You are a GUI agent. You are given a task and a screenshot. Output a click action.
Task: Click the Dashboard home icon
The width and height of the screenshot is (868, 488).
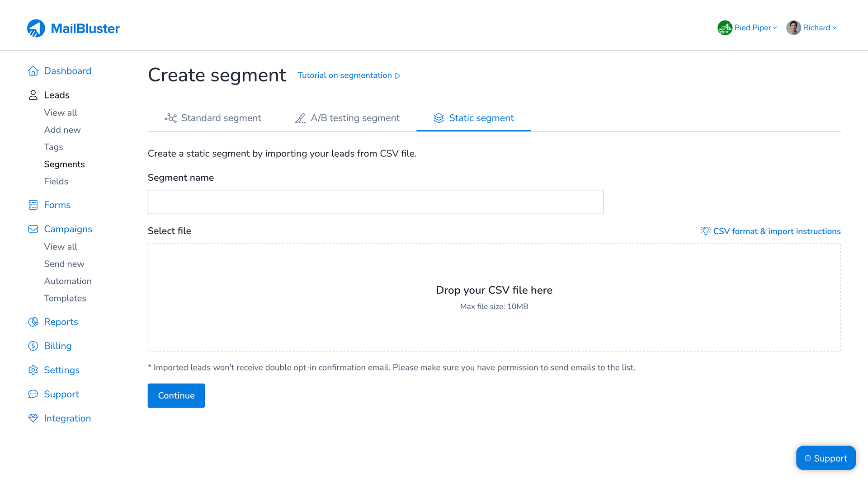coord(33,71)
